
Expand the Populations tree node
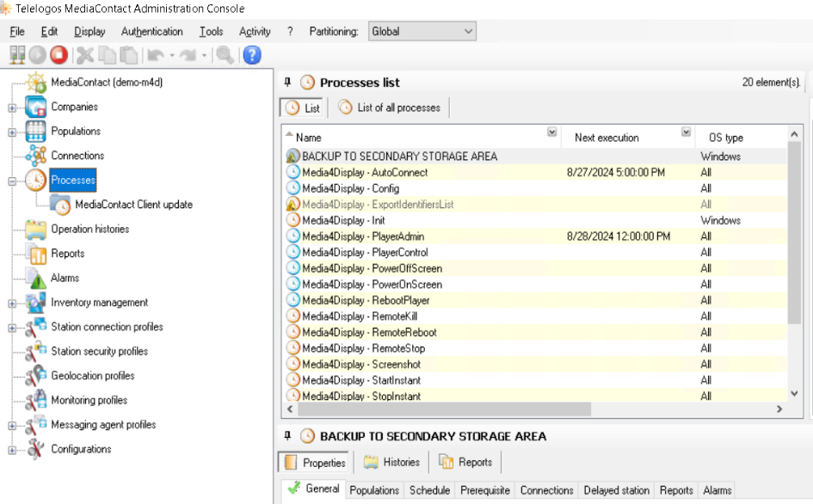(x=12, y=132)
